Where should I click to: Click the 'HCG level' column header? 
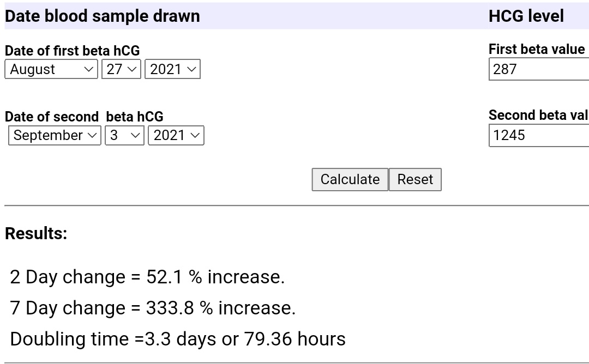[x=526, y=16]
